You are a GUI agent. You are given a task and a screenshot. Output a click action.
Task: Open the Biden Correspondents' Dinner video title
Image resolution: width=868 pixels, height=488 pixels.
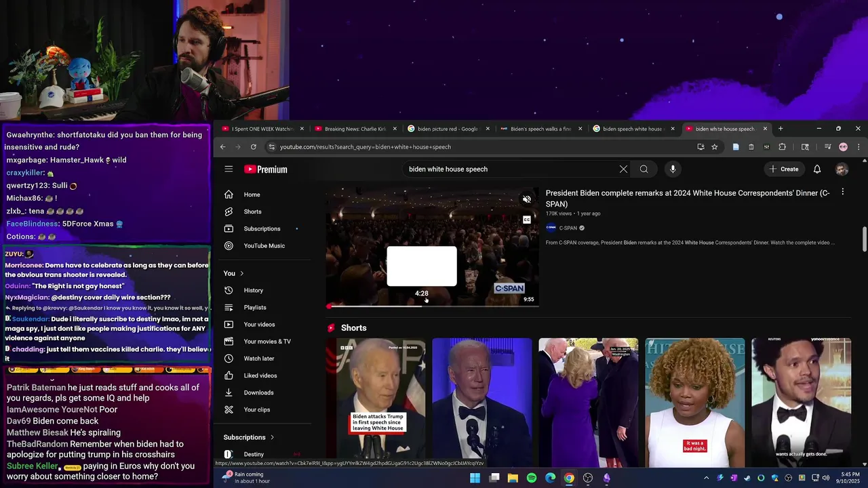pos(688,199)
